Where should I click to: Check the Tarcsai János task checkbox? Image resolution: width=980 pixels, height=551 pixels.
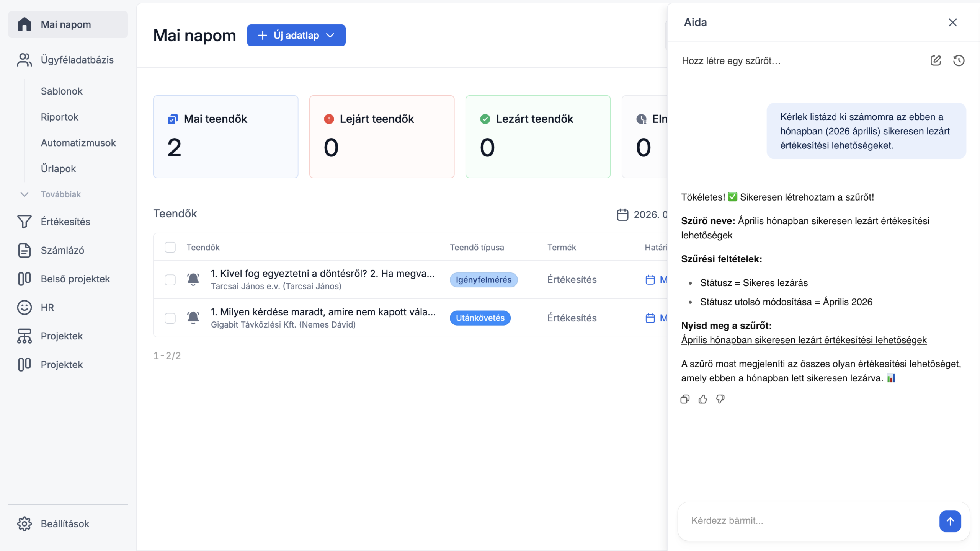point(170,280)
